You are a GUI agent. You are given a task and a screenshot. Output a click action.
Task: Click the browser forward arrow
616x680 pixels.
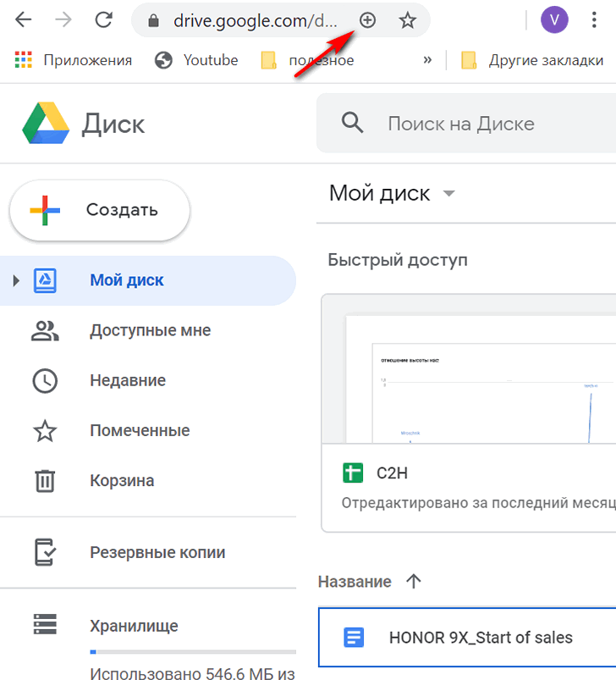point(63,19)
